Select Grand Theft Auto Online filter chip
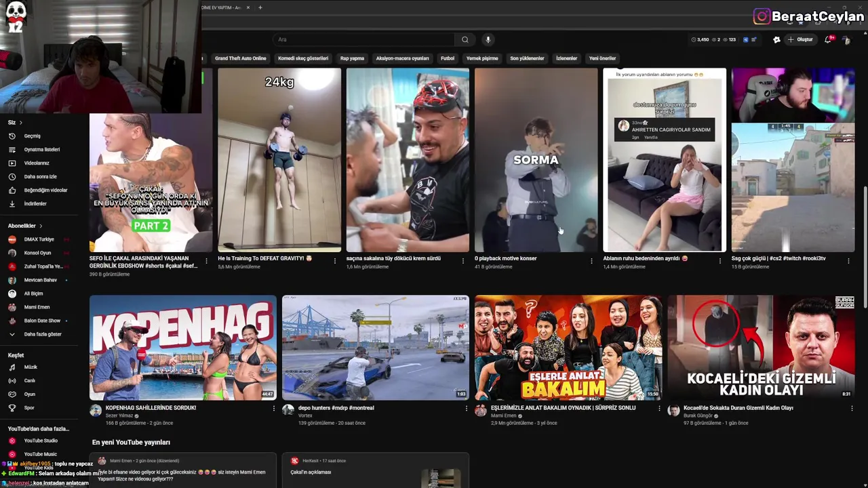The image size is (868, 488). pyautogui.click(x=241, y=58)
